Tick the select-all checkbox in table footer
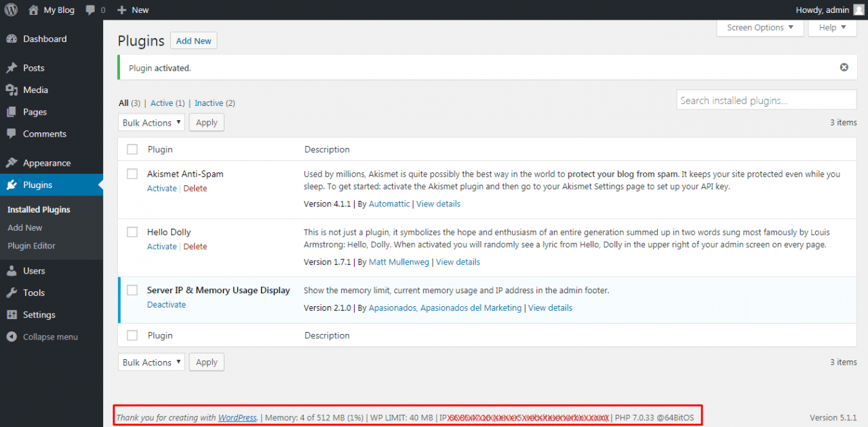This screenshot has width=868, height=427. pos(132,335)
